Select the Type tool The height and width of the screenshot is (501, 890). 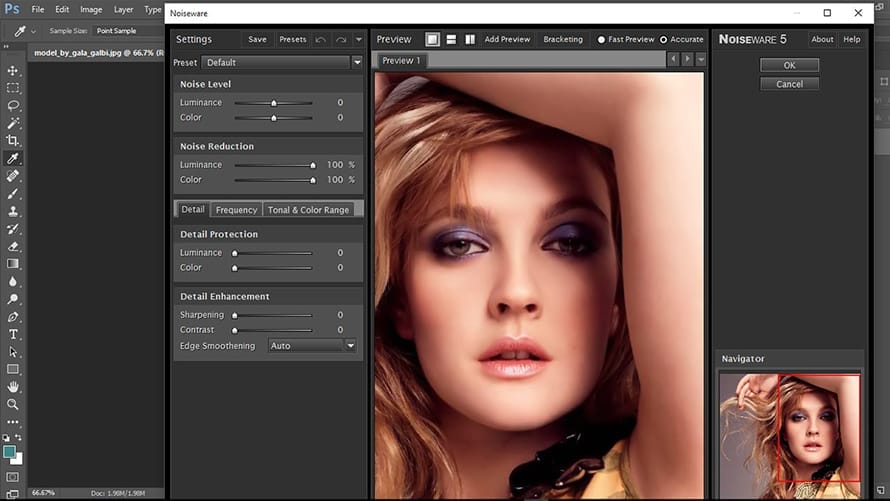coord(13,334)
